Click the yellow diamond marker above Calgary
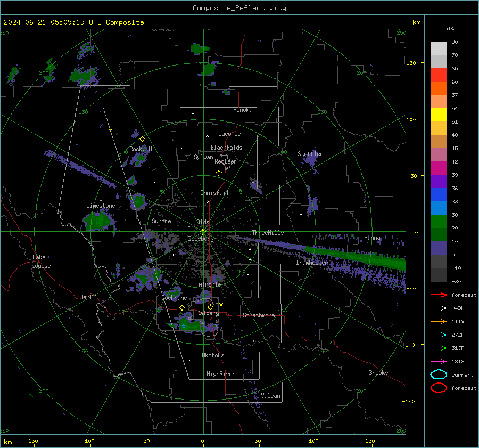Viewport: 479px width, 448px height. coord(210,307)
